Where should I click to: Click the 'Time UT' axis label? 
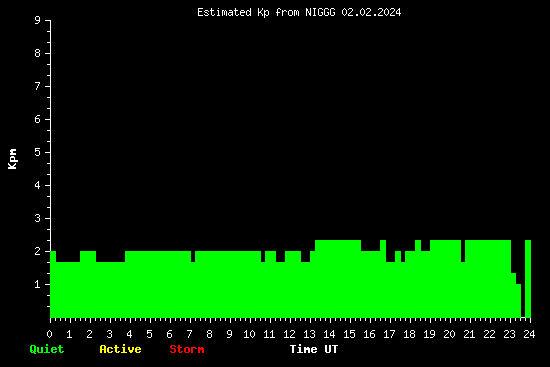pyautogui.click(x=314, y=349)
